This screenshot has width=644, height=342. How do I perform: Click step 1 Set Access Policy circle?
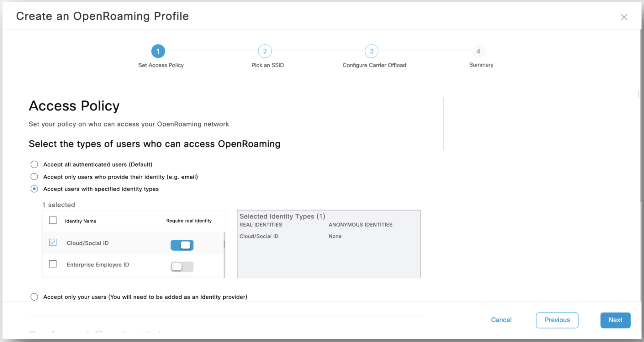tap(158, 51)
